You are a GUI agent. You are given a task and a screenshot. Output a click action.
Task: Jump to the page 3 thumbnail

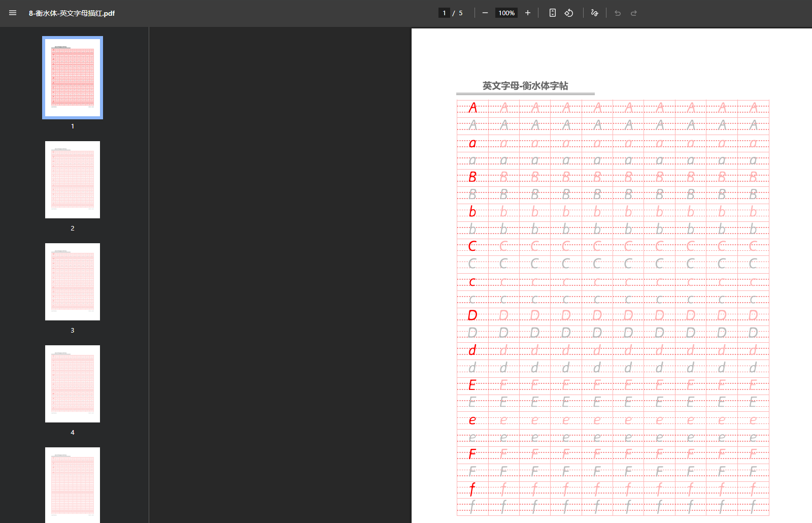point(73,282)
